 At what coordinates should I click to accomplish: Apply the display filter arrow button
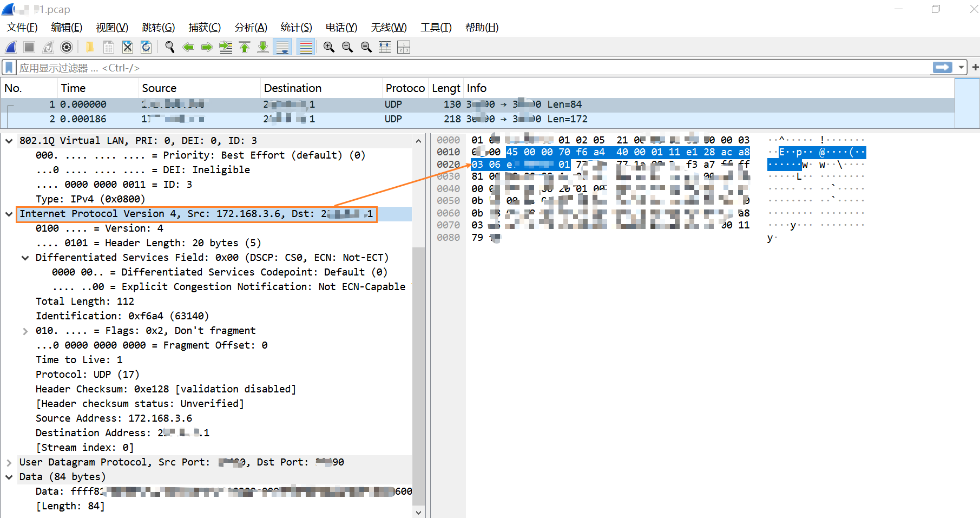tap(943, 67)
